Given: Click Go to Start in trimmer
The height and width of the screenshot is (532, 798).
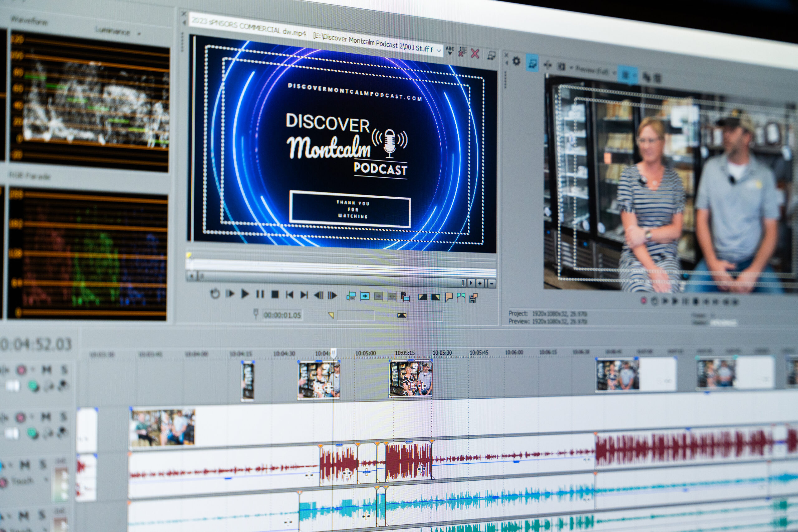Looking at the screenshot, I should tap(289, 295).
